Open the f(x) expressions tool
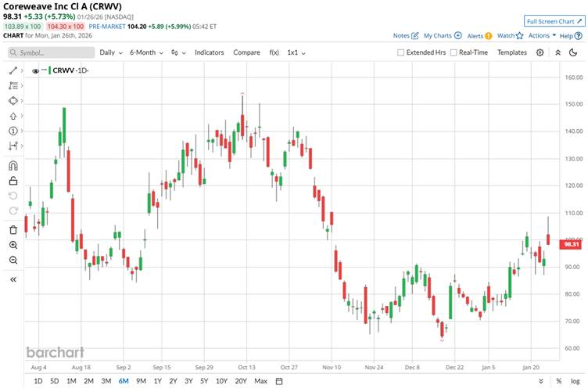Image resolution: width=588 pixels, height=392 pixels. pos(274,52)
